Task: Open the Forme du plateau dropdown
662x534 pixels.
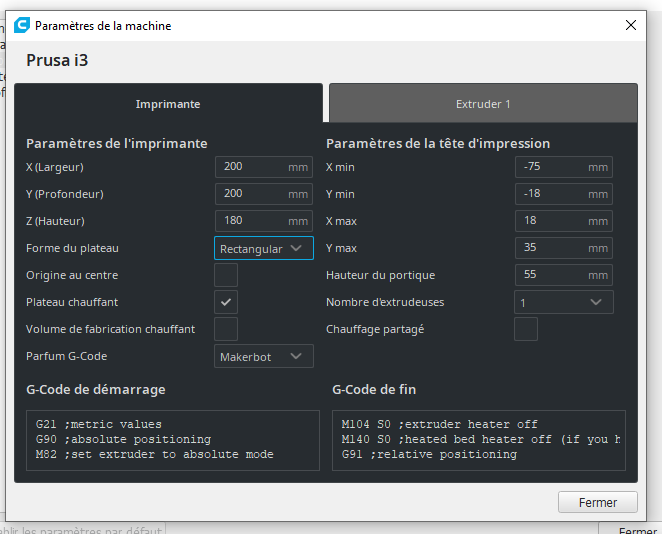Action: point(263,248)
